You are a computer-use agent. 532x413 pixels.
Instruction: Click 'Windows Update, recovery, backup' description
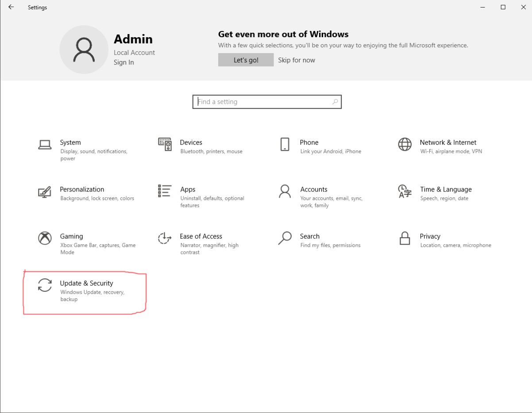(93, 295)
